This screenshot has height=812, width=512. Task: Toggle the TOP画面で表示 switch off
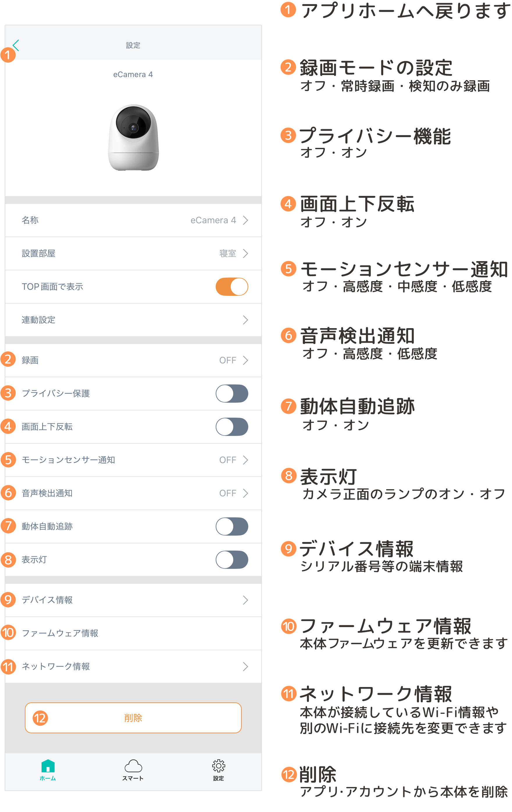(232, 287)
